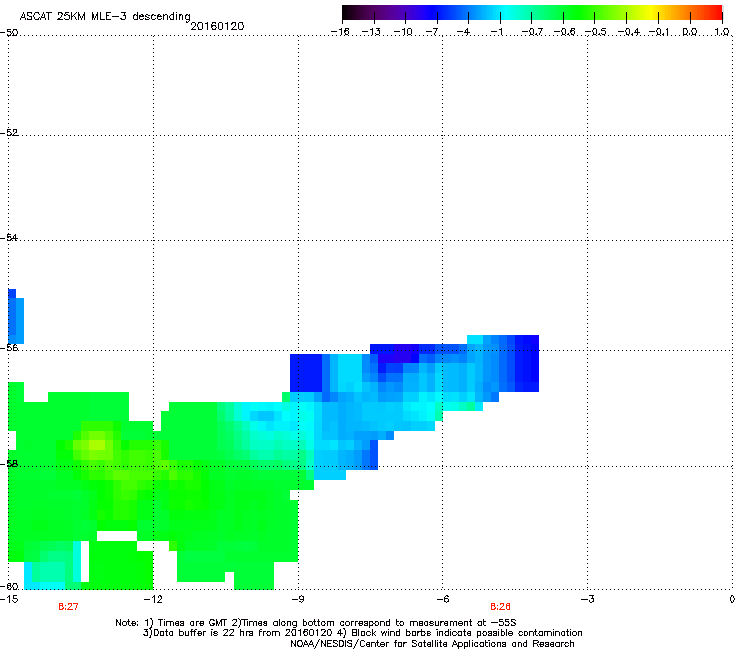Screen dimensions: 740x650
Task: Click the '-0.5' label on the color scale
Action: (596, 32)
